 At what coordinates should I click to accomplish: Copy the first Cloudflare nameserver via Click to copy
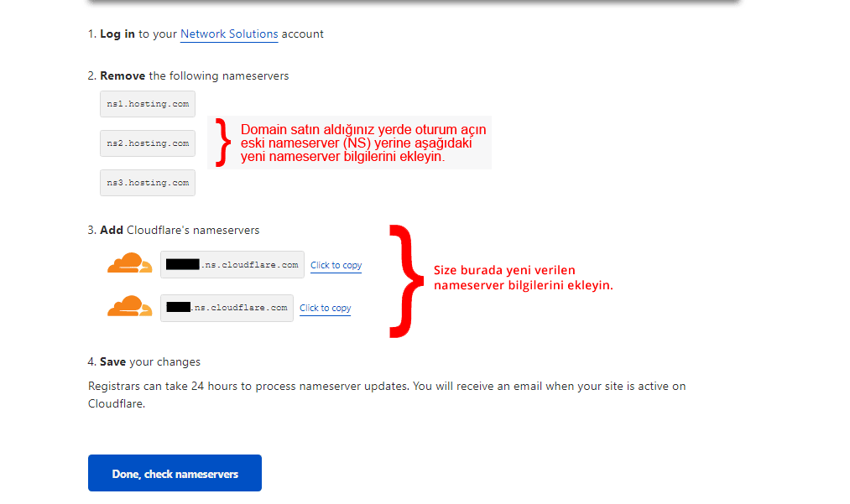click(x=336, y=265)
